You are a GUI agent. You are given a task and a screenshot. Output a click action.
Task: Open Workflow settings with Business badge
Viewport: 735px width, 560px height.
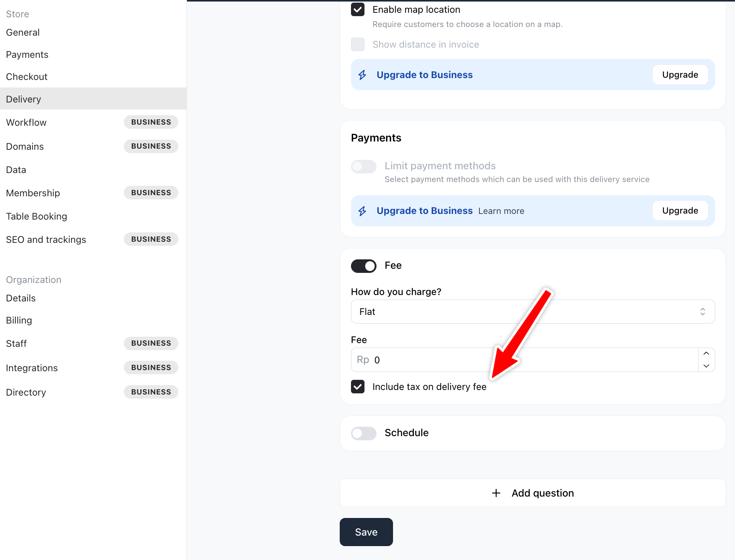click(x=26, y=123)
